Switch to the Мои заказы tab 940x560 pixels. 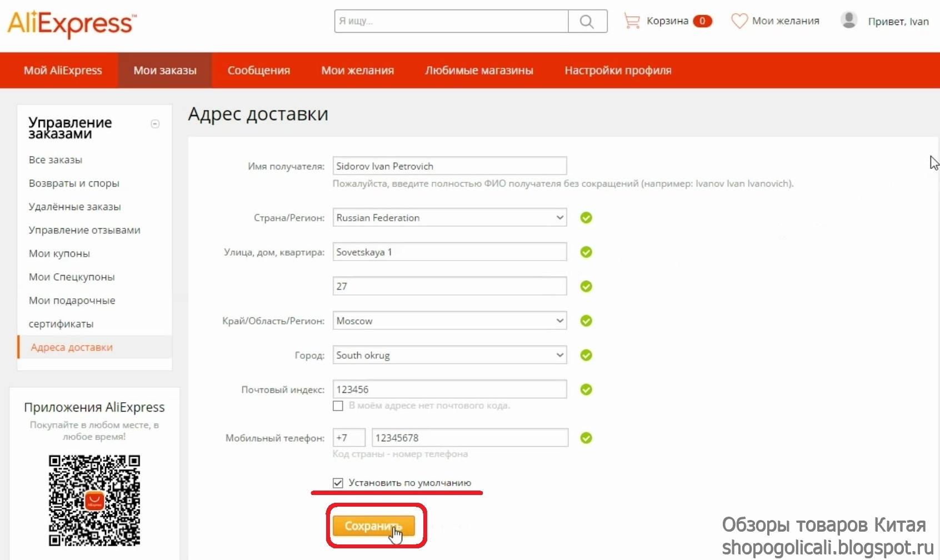click(165, 71)
